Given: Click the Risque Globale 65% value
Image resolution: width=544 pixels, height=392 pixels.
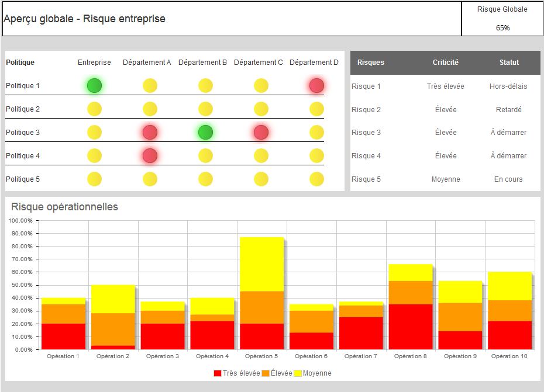Looking at the screenshot, I should tap(502, 27).
